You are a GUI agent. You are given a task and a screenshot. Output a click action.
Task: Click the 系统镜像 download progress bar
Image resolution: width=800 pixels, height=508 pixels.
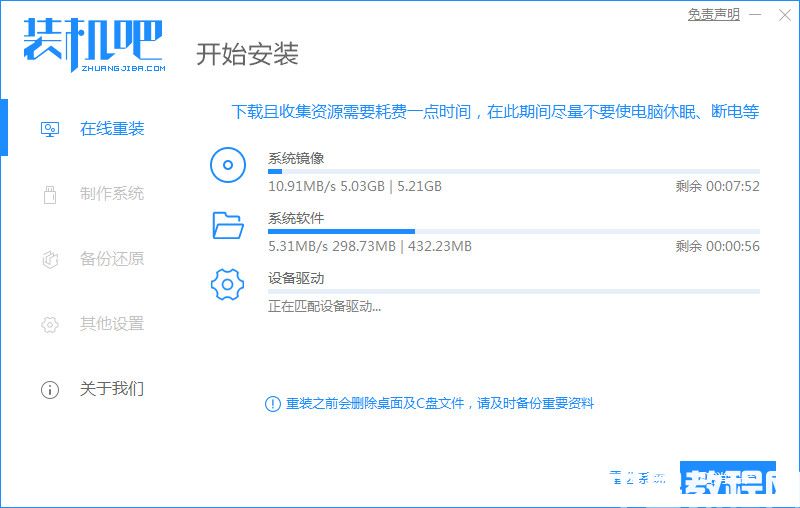pyautogui.click(x=514, y=172)
